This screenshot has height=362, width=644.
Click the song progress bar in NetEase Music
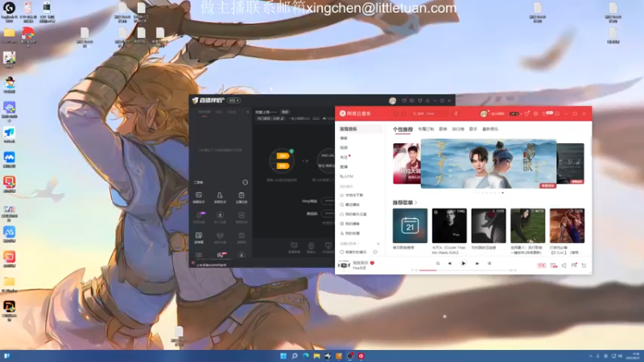click(464, 270)
